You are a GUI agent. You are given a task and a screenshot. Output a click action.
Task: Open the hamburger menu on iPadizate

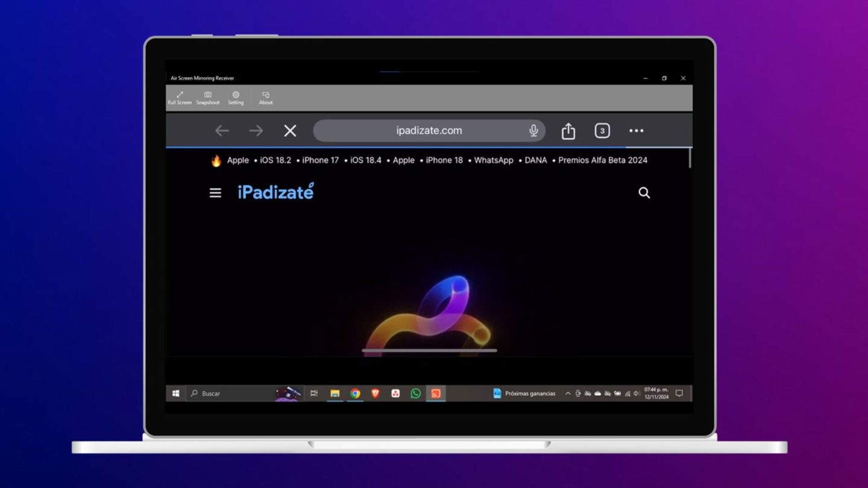215,192
